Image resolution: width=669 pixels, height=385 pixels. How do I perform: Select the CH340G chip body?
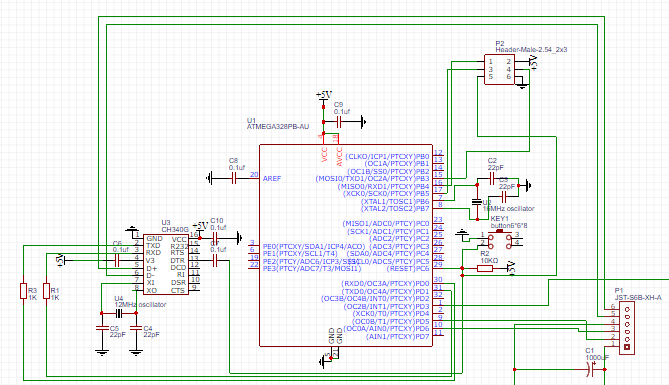pyautogui.click(x=166, y=264)
